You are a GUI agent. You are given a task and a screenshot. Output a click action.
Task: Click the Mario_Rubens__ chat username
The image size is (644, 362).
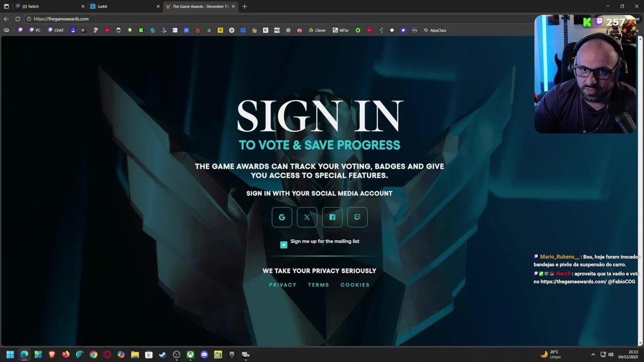tap(559, 257)
